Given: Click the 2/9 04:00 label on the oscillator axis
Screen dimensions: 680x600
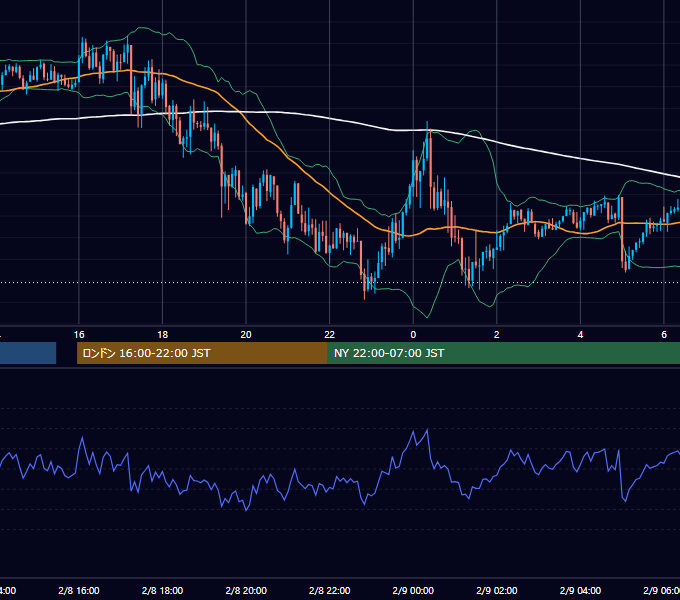Looking at the screenshot, I should pos(580,590).
